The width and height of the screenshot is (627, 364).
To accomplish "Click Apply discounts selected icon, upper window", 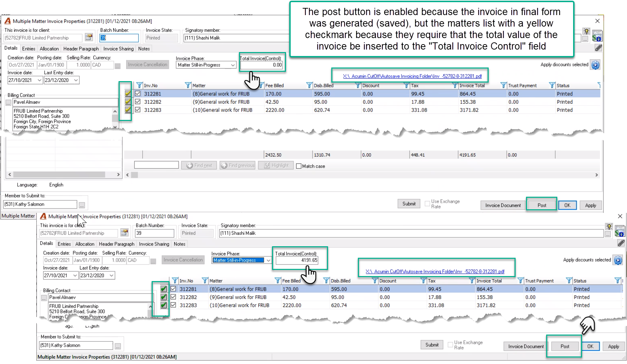I will click(x=595, y=65).
